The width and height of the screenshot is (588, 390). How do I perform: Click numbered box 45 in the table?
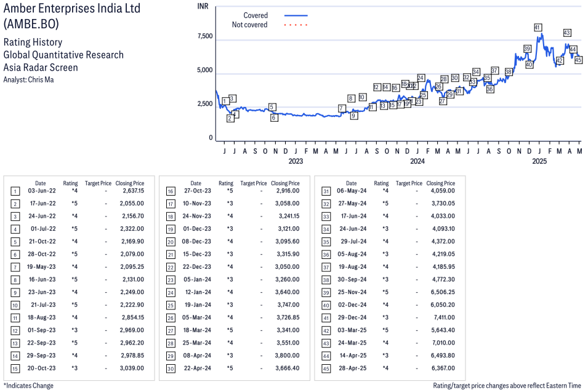tap(326, 368)
